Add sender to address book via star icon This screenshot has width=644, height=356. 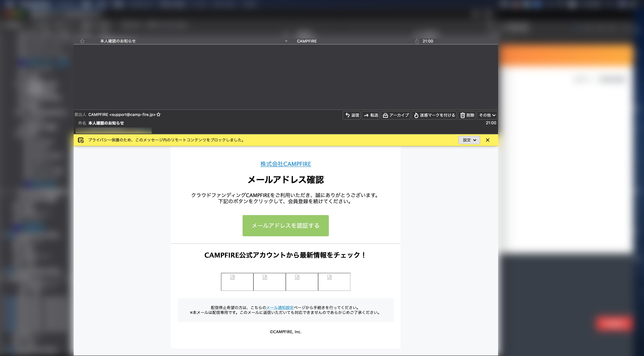click(x=158, y=115)
